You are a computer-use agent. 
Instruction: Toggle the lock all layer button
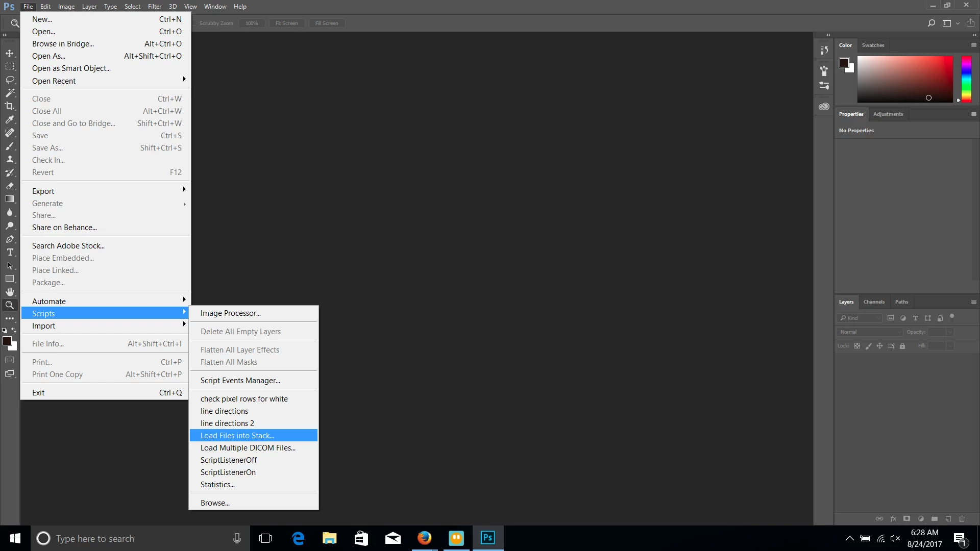pyautogui.click(x=902, y=346)
